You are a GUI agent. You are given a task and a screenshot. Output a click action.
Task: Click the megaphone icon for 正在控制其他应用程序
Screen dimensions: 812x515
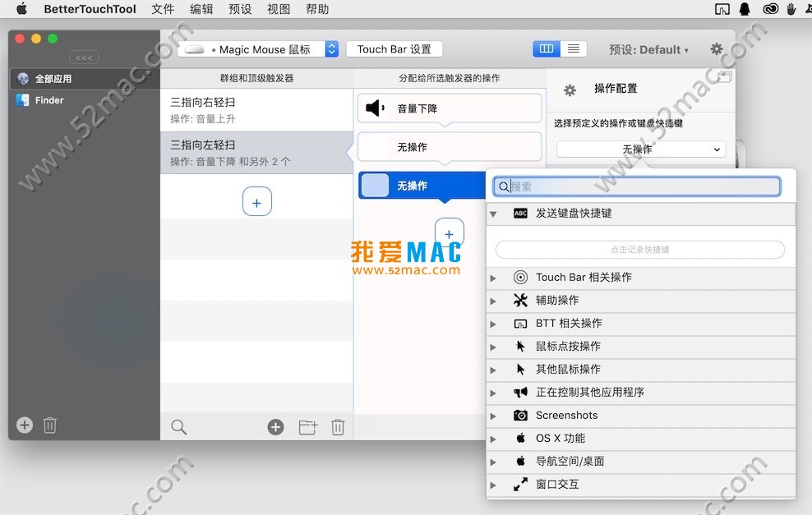[x=520, y=392]
